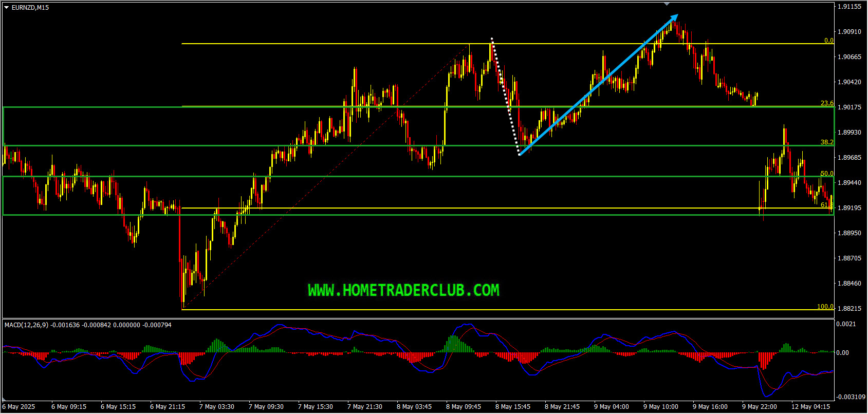The image size is (868, 414).
Task: Click the 1.89195 price on the axis
Action: point(849,208)
